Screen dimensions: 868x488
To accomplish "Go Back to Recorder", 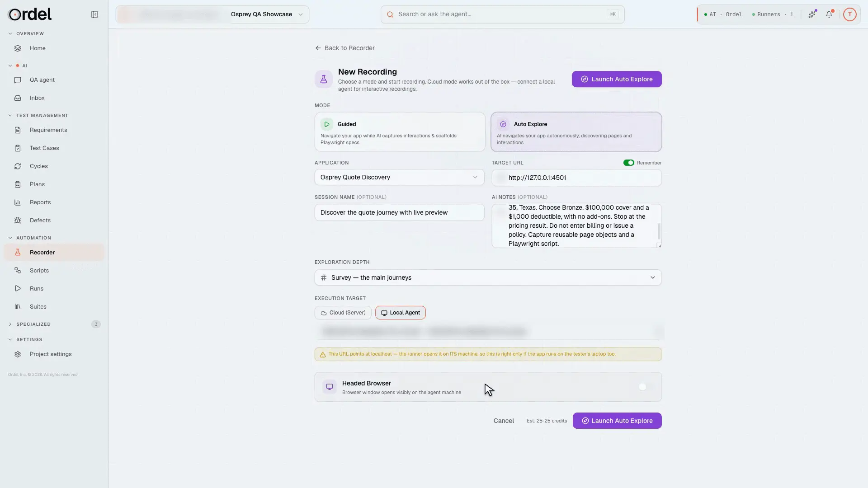I will 345,48.
